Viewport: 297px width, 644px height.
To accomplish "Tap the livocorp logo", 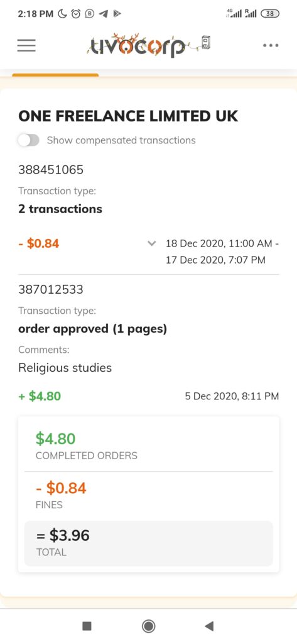I will click(x=148, y=45).
